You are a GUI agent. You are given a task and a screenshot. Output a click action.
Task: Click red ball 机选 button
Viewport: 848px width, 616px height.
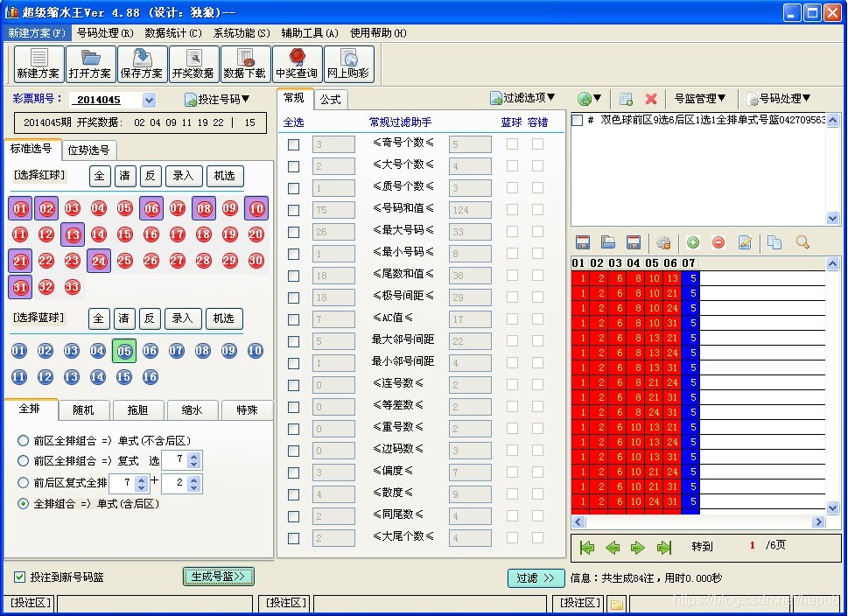(x=224, y=176)
